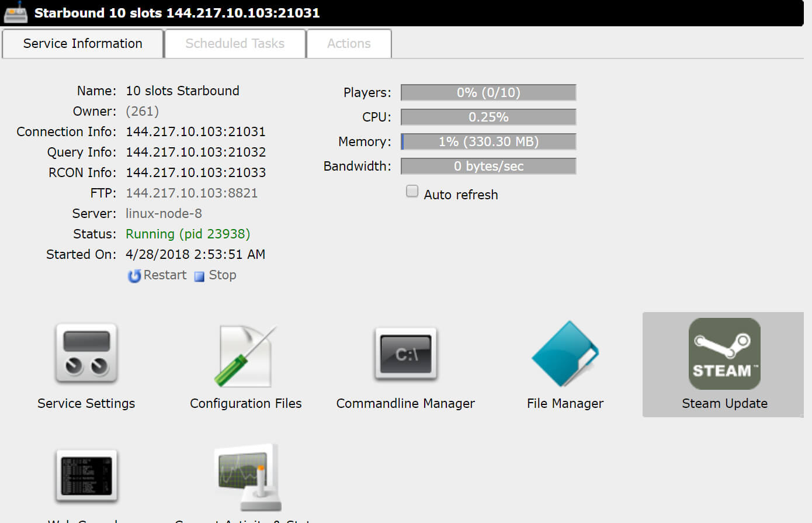Open FTP address 144.217.10.103:8821
This screenshot has width=812, height=523.
tap(192, 193)
